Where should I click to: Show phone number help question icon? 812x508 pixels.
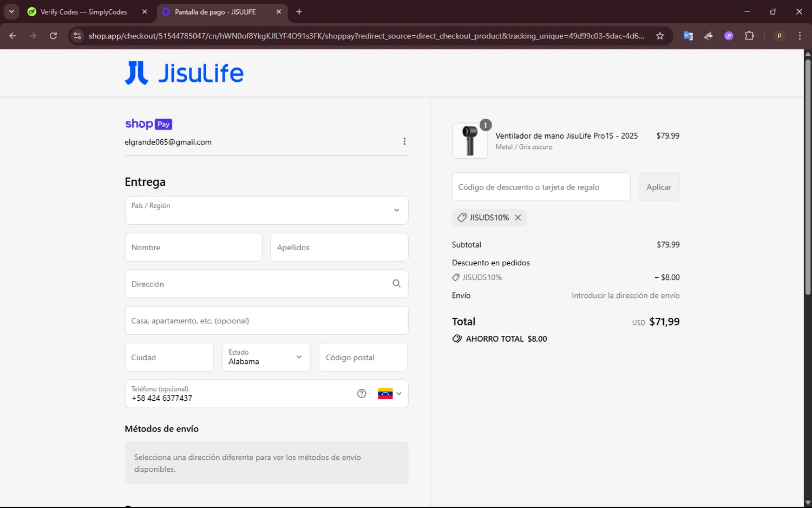click(x=362, y=394)
